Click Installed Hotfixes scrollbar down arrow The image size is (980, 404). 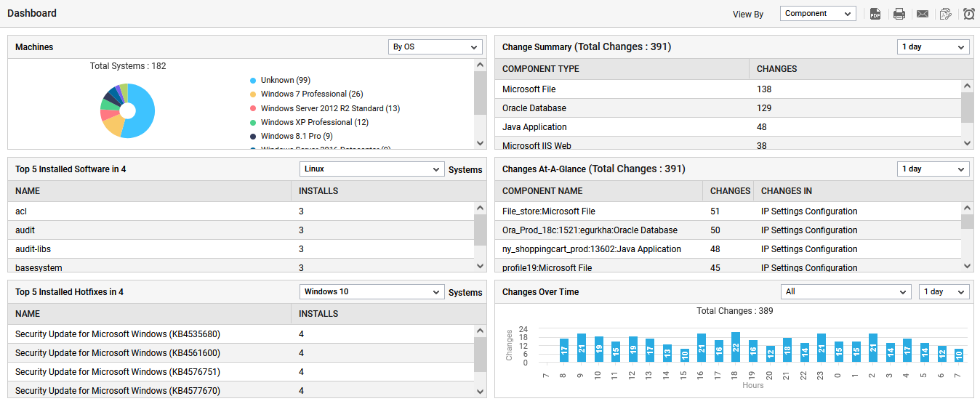pos(480,392)
